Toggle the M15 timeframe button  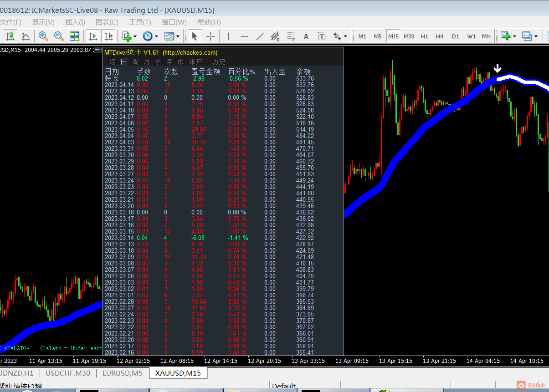pyautogui.click(x=393, y=36)
